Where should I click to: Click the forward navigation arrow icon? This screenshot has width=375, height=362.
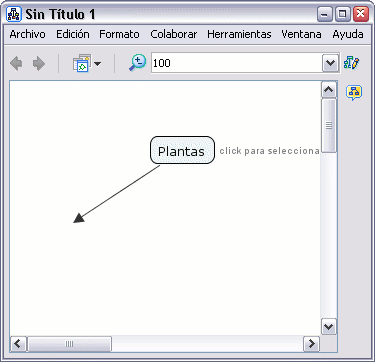pyautogui.click(x=39, y=63)
